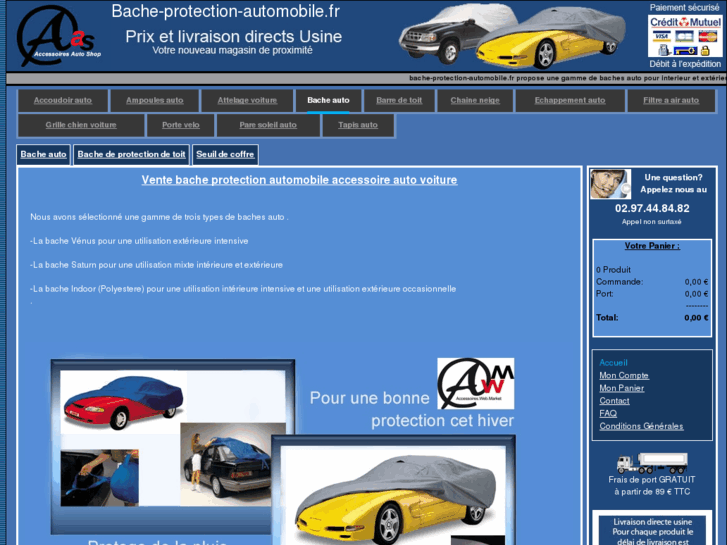Open the Barre de toit category
This screenshot has height=545, width=727.
399,100
